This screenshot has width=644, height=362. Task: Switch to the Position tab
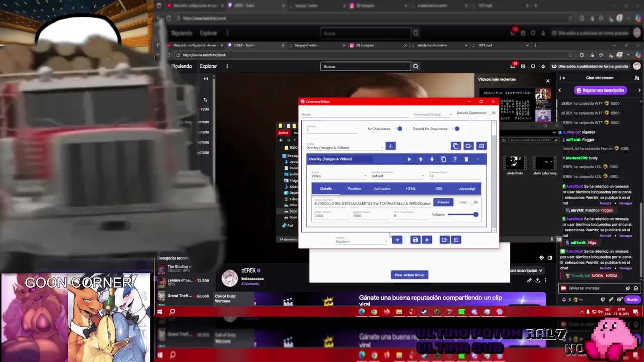point(354,189)
